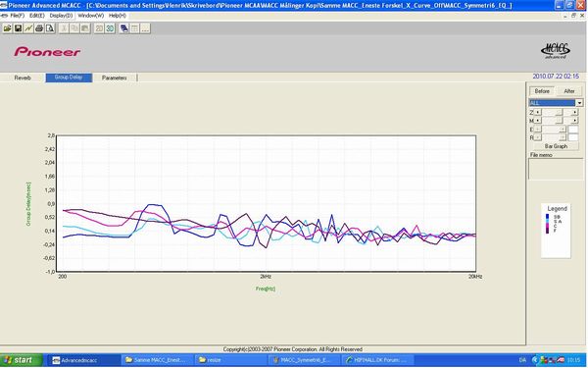The image size is (588, 368).
Task: Print using the printer toolbar icon
Action: click(x=39, y=28)
